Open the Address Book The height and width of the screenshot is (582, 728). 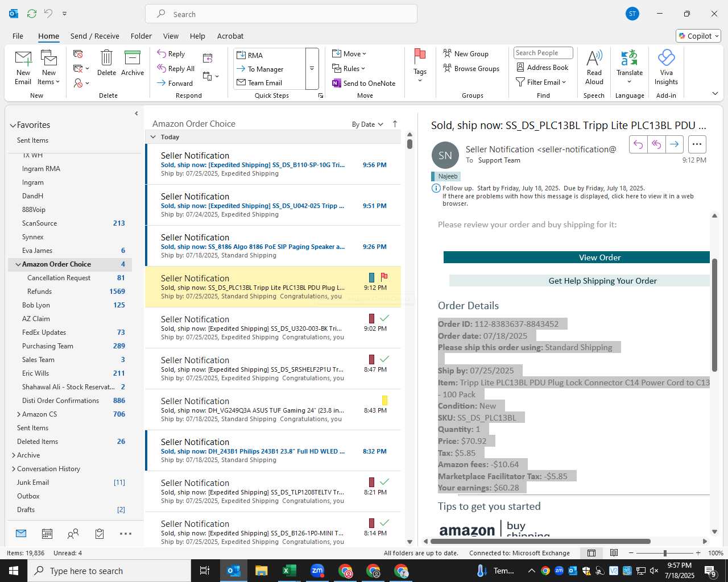click(543, 67)
